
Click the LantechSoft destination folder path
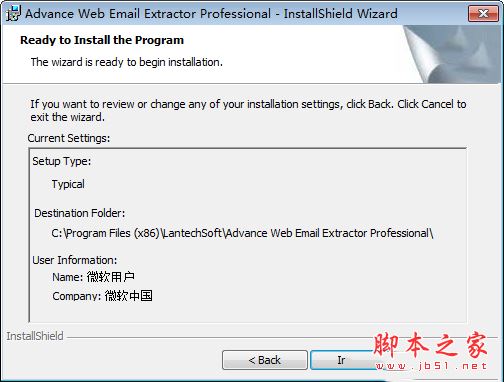[x=242, y=233]
